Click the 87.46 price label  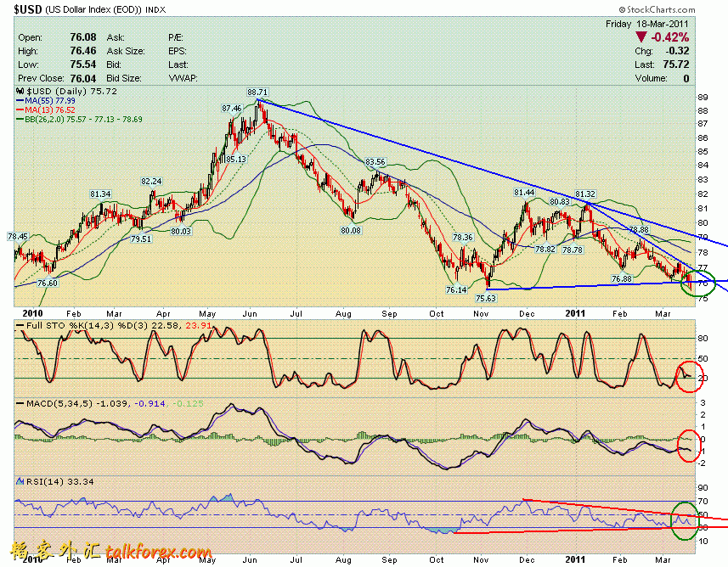click(232, 108)
